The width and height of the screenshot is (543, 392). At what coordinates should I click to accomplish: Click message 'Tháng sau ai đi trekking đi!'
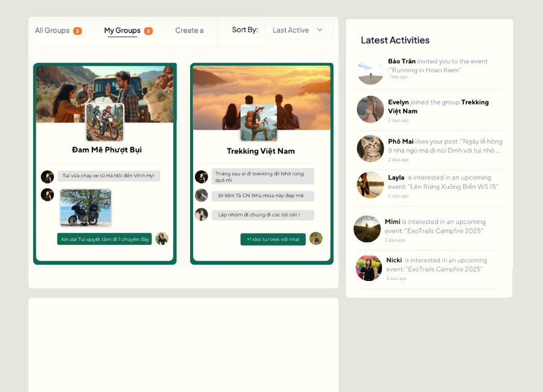click(x=263, y=177)
